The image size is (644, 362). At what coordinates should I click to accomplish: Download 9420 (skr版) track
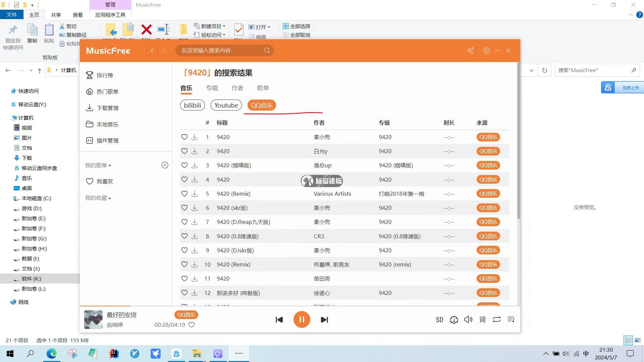tap(195, 208)
